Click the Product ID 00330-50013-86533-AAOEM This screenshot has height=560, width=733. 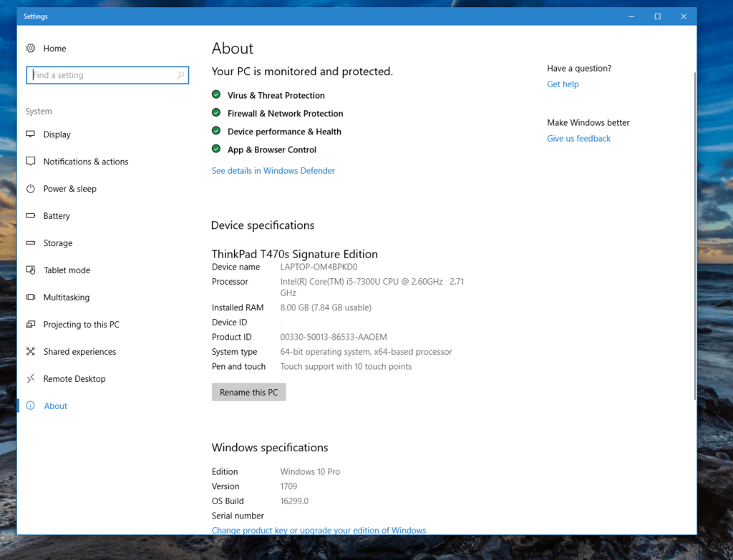[x=334, y=337]
